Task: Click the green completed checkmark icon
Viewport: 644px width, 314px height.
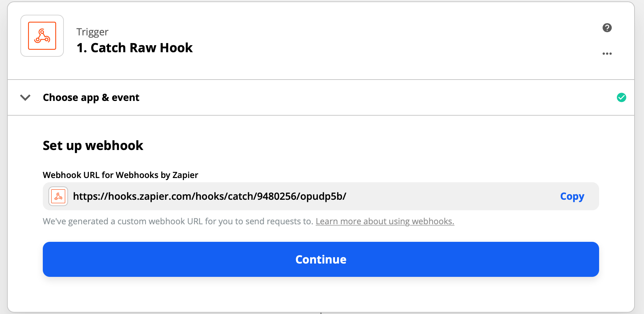Action: (622, 97)
